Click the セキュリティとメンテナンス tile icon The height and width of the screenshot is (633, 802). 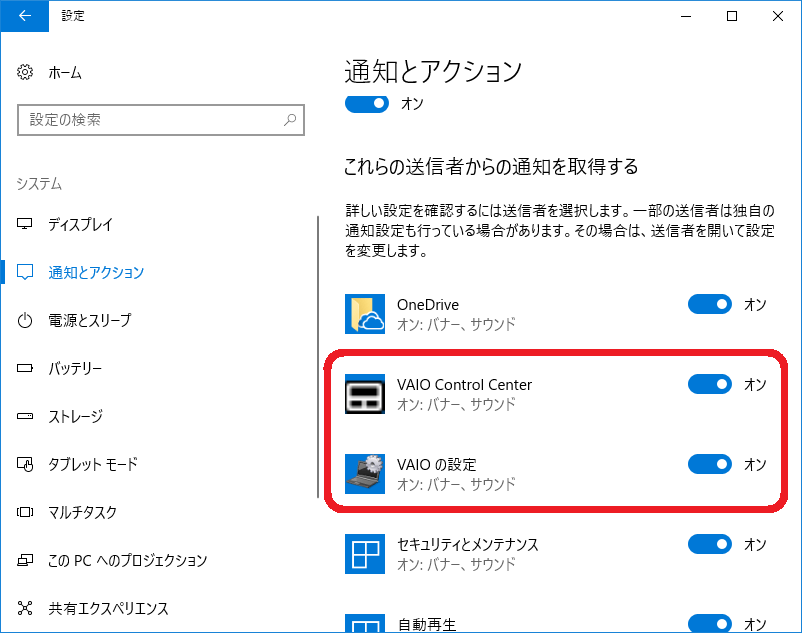tap(365, 554)
